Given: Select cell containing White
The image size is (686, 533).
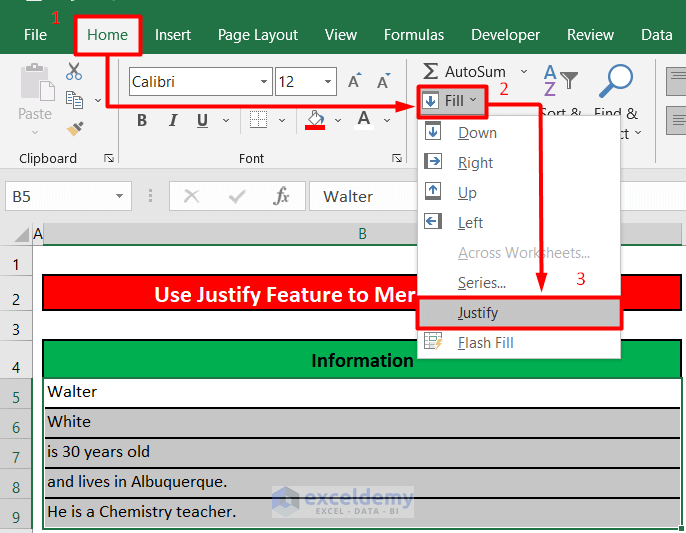Looking at the screenshot, I should pyautogui.click(x=362, y=423).
